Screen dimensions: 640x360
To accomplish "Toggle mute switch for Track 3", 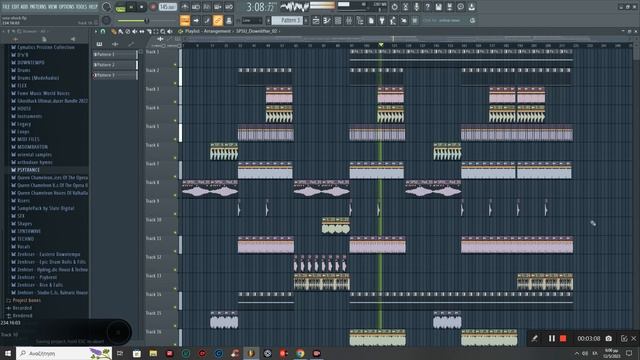I will pos(175,102).
